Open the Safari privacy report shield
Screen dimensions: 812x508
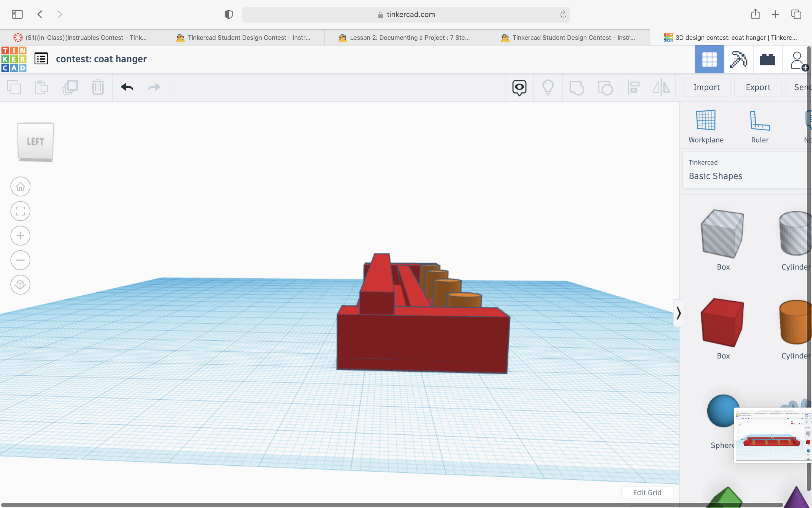[x=229, y=14]
